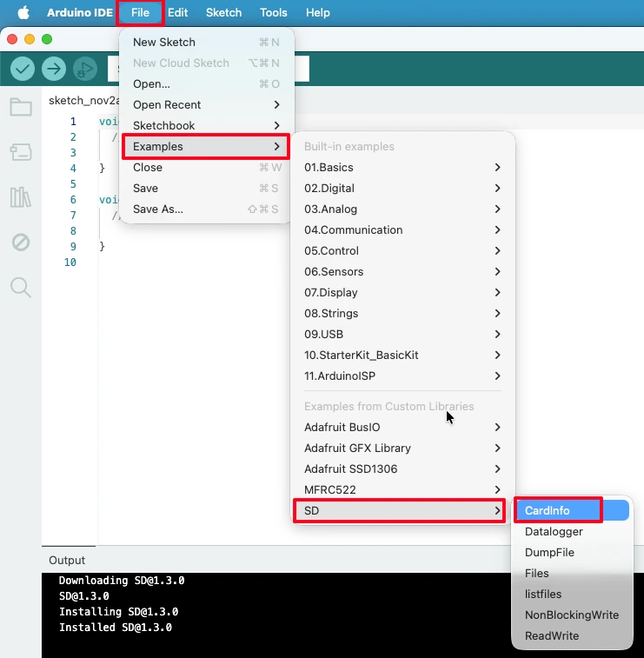Expand MFRC522 examples
Screen dimensions: 644x658
pos(402,489)
